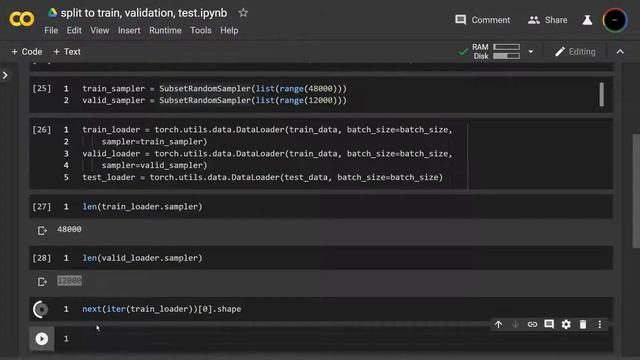The image size is (640, 360).
Task: Click the 48000 output value
Action: [x=69, y=229]
